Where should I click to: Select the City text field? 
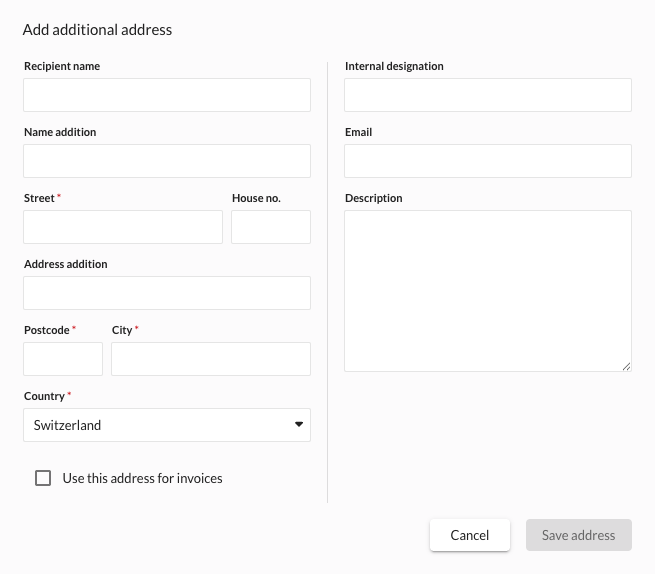[211, 359]
